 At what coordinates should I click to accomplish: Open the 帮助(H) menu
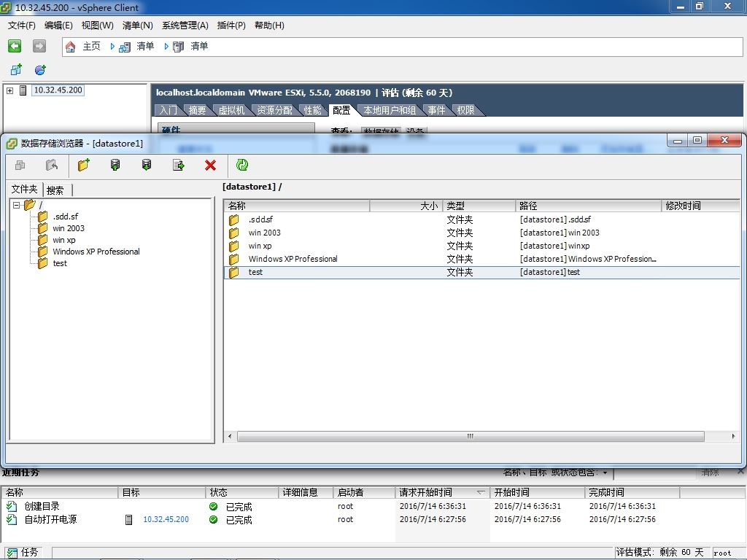(x=269, y=26)
